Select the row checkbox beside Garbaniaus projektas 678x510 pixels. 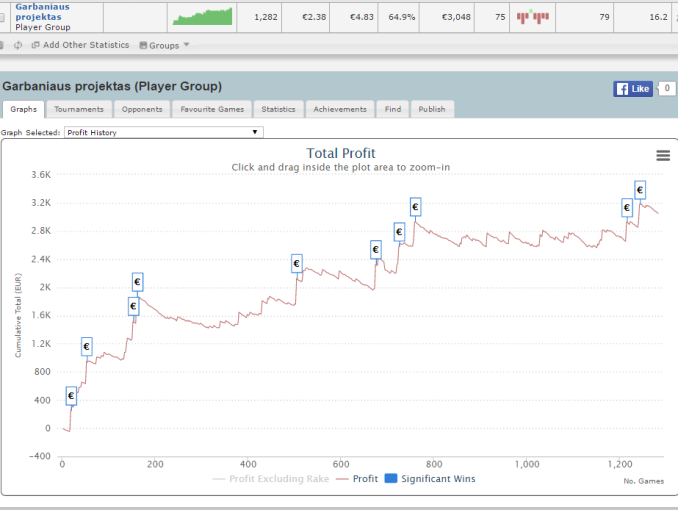(x=3, y=17)
